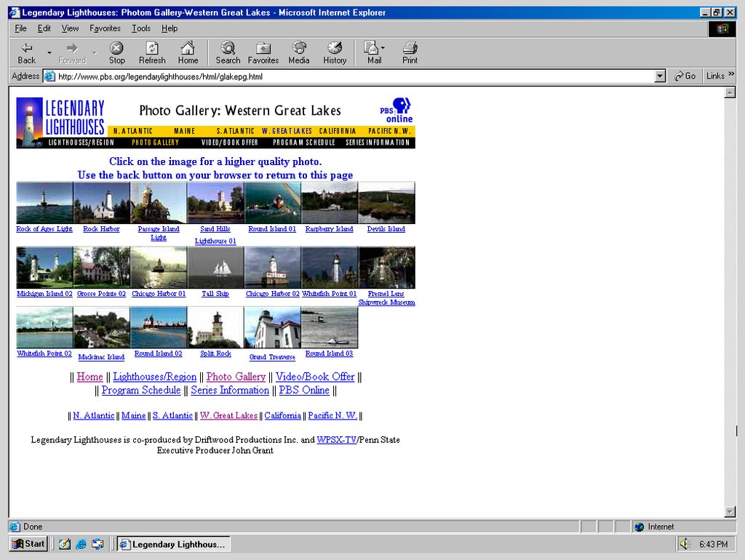Open the WPSX-TV link
This screenshot has height=560, width=745.
coord(336,440)
